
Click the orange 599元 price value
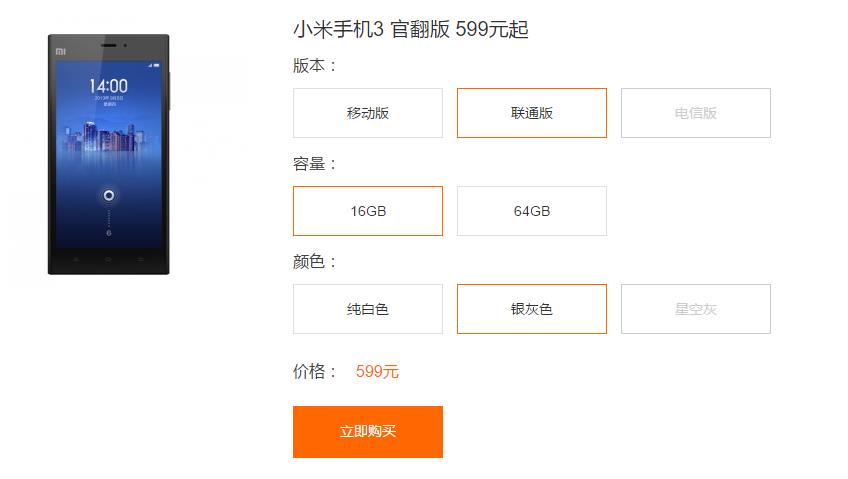[x=377, y=372]
